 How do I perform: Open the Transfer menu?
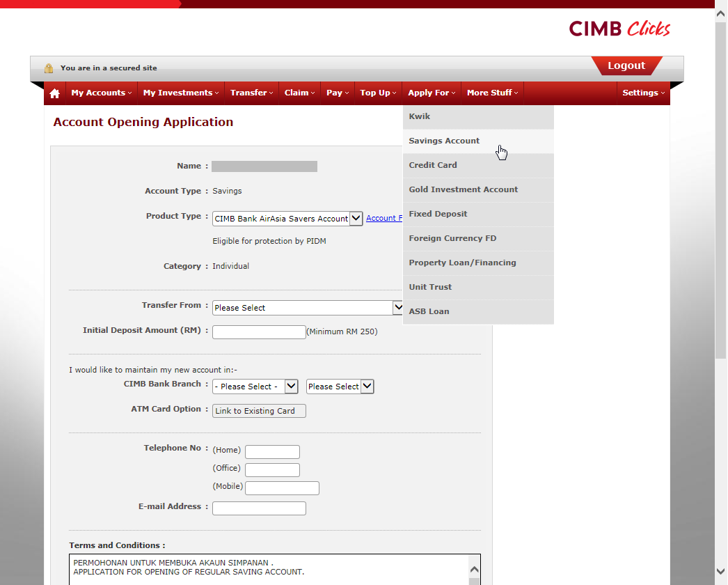tap(252, 93)
